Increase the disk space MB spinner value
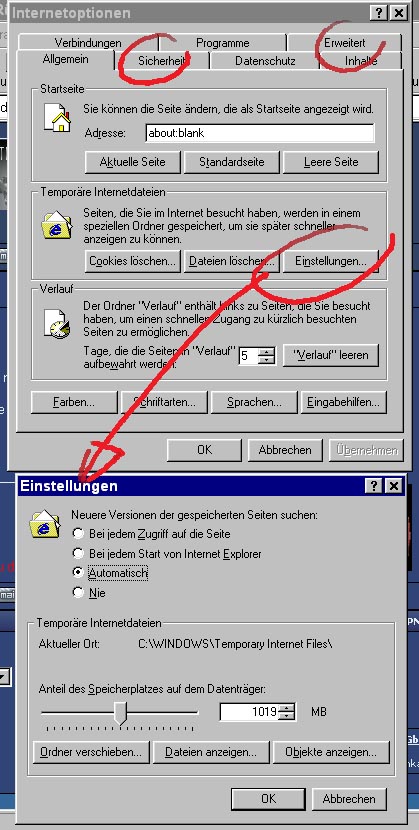 (287, 708)
